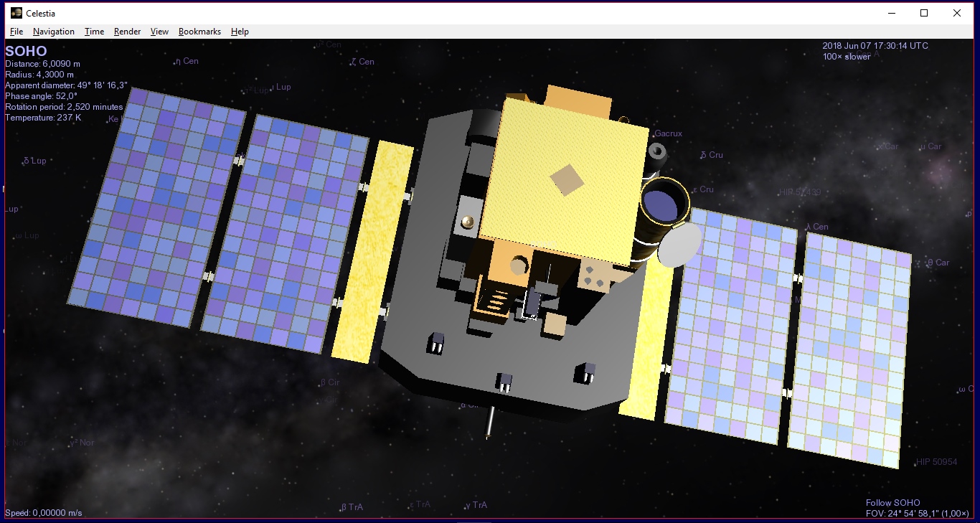980x523 pixels.
Task: Select the HIP 50954 star label
Action: coord(936,462)
